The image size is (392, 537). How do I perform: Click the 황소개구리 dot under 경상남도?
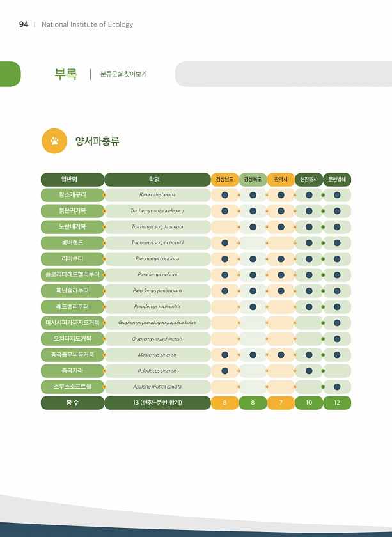pyautogui.click(x=225, y=195)
